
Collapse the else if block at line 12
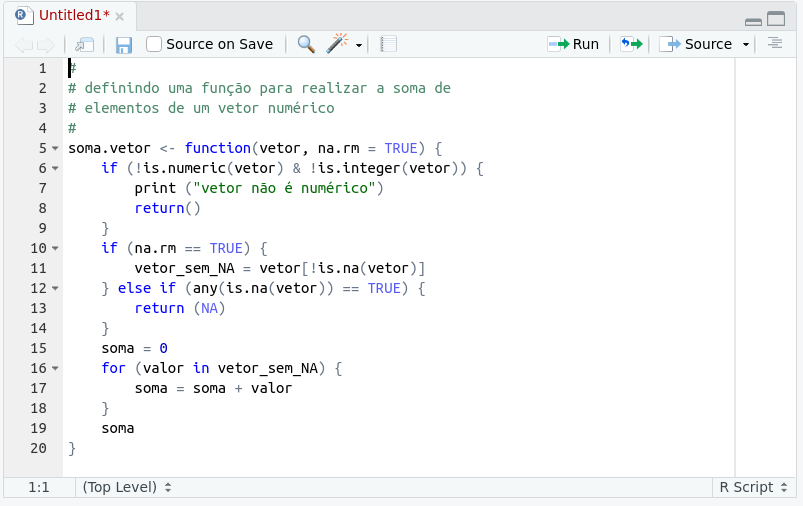(55, 288)
